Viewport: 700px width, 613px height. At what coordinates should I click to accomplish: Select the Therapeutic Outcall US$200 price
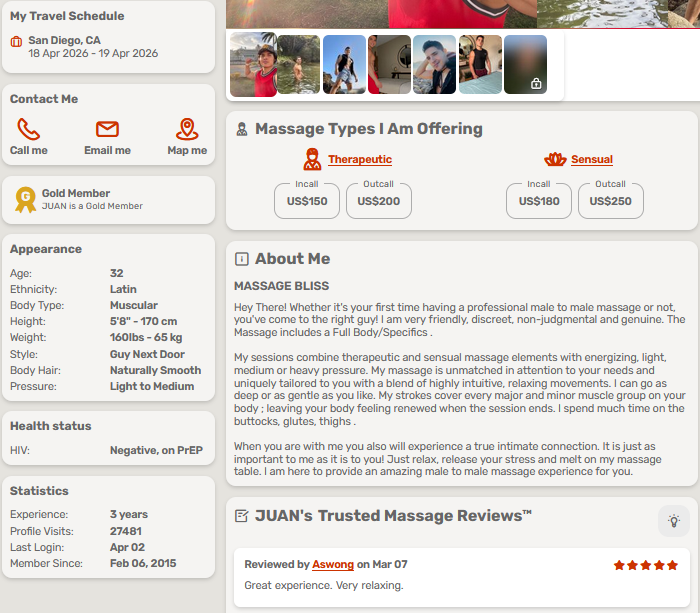378,201
